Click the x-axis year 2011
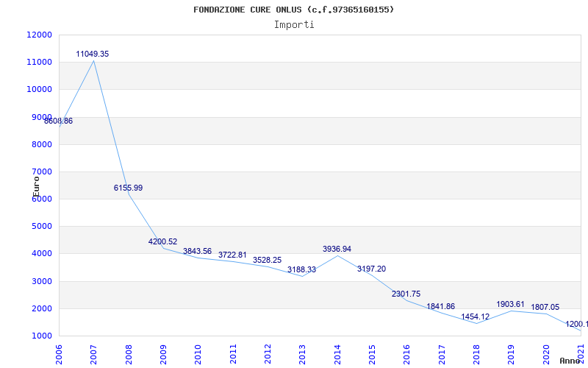The image size is (588, 368). click(233, 354)
